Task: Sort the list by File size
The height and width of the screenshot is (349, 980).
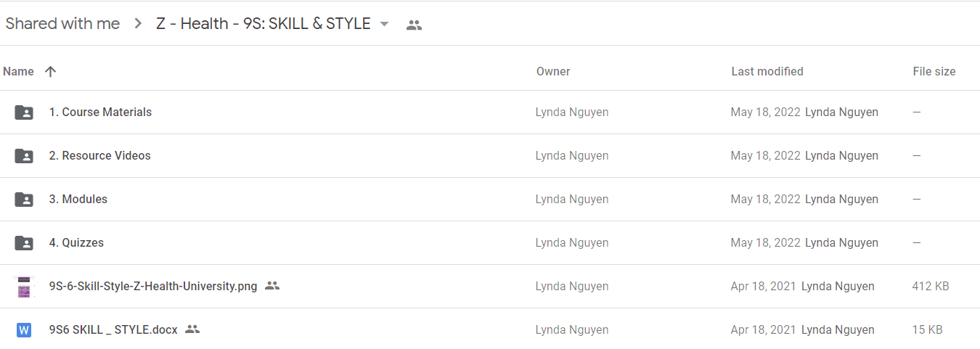Action: tap(934, 71)
